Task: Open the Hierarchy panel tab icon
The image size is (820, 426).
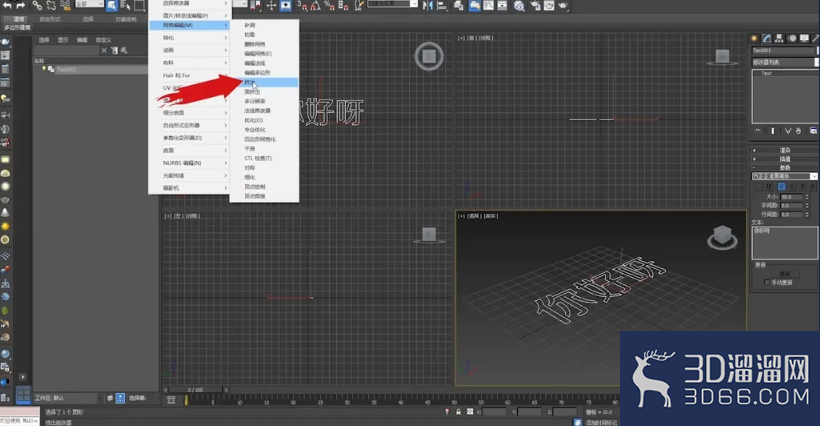Action: [x=779, y=38]
